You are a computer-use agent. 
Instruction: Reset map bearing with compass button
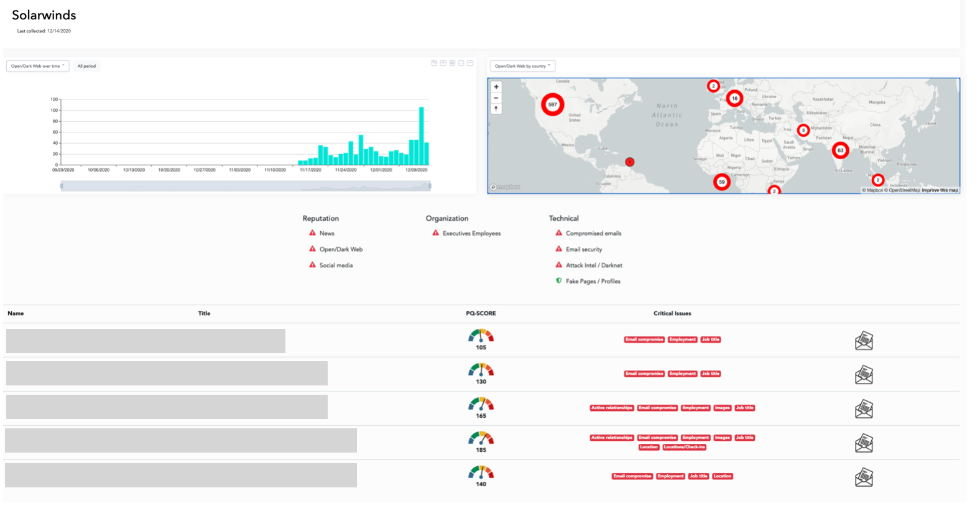click(496, 108)
